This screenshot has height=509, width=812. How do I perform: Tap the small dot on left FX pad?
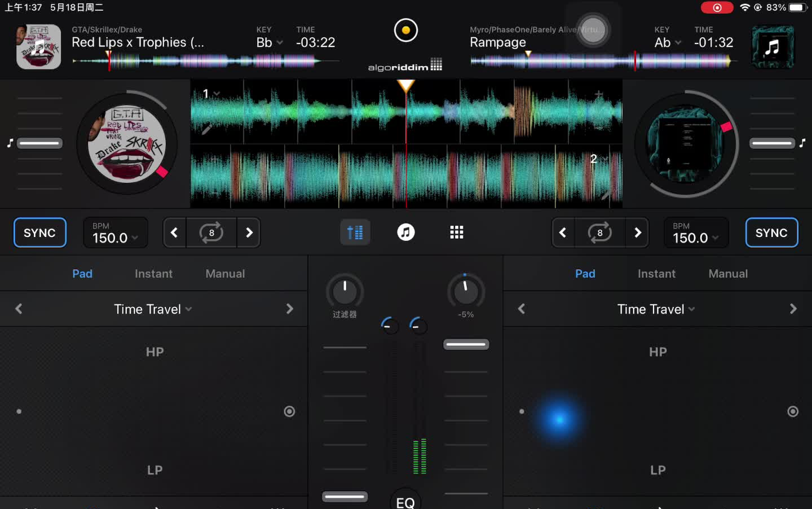click(x=19, y=411)
